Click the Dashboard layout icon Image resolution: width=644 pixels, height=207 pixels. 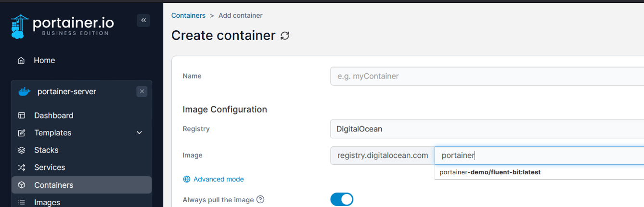tap(21, 116)
